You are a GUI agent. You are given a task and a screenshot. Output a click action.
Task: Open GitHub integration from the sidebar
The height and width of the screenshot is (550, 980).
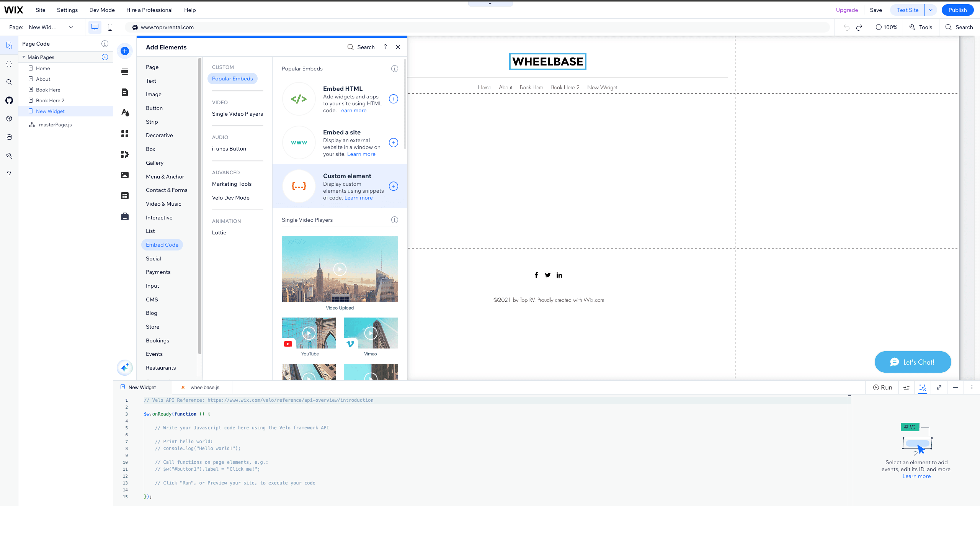pos(9,100)
